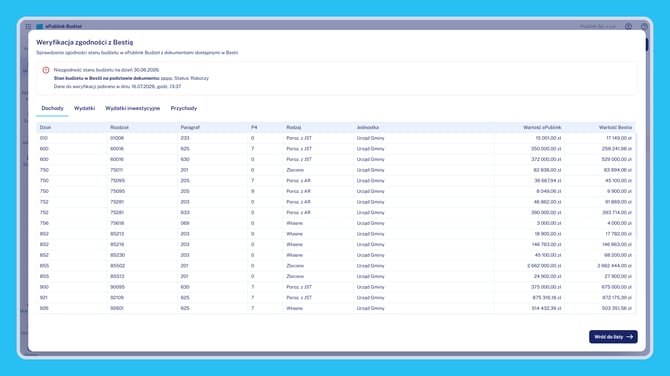Click the Wartość ePublink column header
The height and width of the screenshot is (376, 670).
point(542,127)
